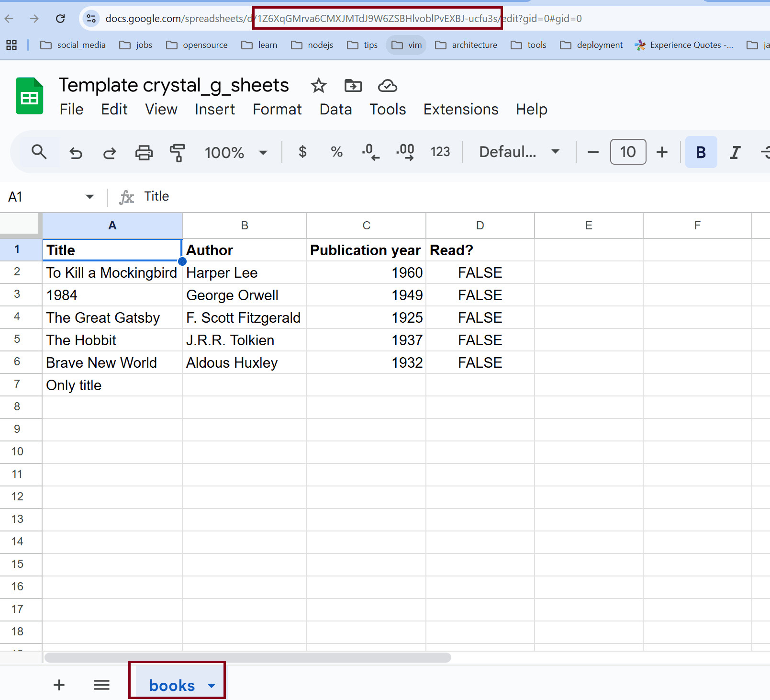Image resolution: width=770 pixels, height=700 pixels.
Task: Open the Data menu
Action: 335,110
